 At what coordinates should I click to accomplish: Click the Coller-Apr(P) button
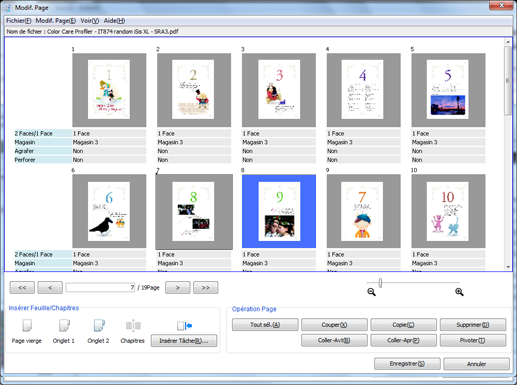pos(403,340)
